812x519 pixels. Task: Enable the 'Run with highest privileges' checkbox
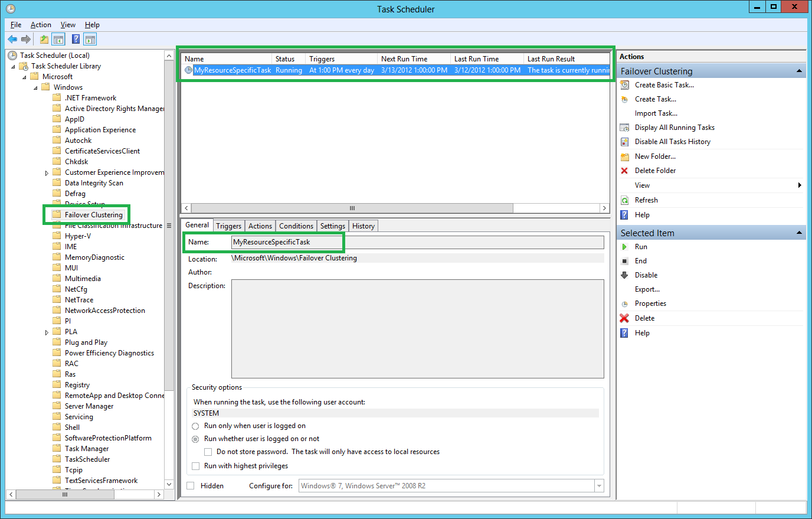[x=195, y=466]
